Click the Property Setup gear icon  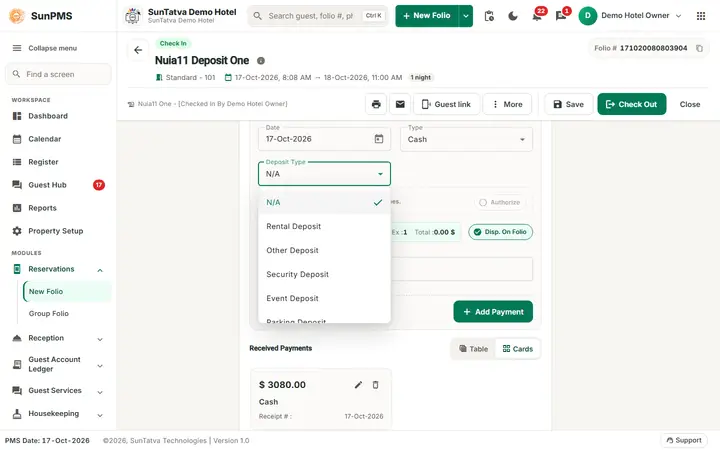pos(17,231)
